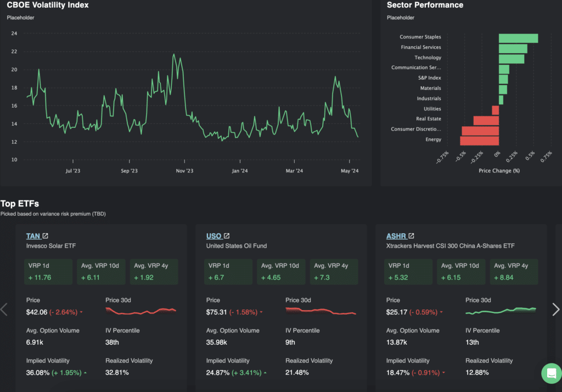Click TAN IV Percentile 38th
Image resolution: width=562 pixels, height=392 pixels.
[112, 342]
